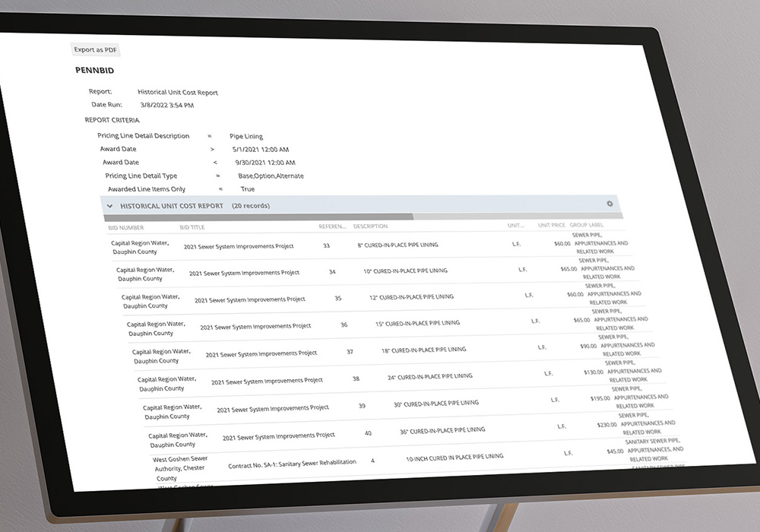This screenshot has width=760, height=532.
Task: Click the REPORT CRITERIA heading
Action: pos(112,120)
